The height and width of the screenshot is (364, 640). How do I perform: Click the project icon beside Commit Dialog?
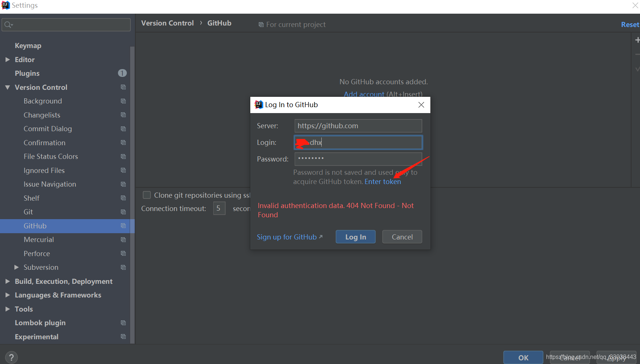click(x=123, y=129)
